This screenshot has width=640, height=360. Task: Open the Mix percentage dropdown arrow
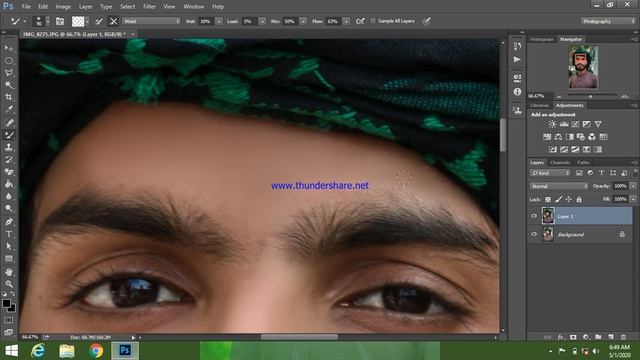point(303,21)
